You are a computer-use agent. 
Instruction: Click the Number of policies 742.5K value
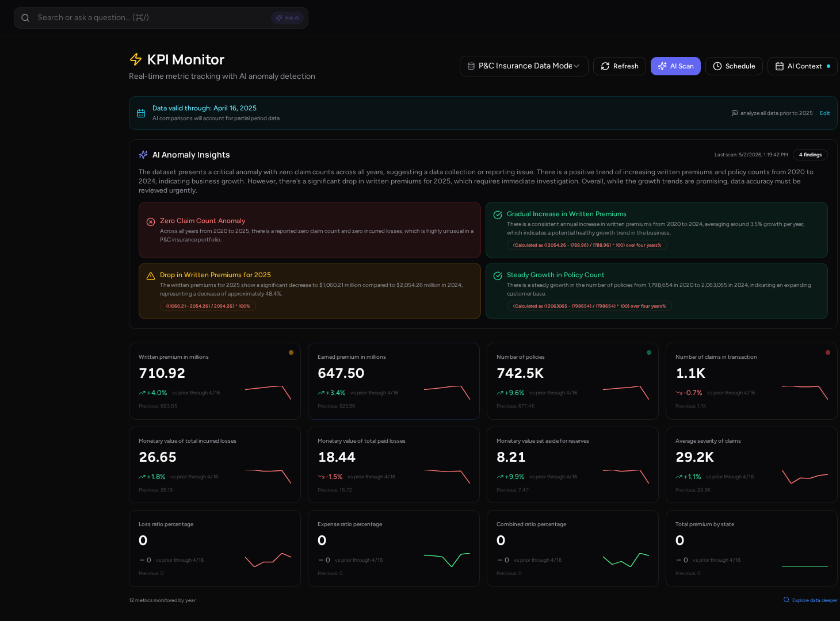(520, 373)
